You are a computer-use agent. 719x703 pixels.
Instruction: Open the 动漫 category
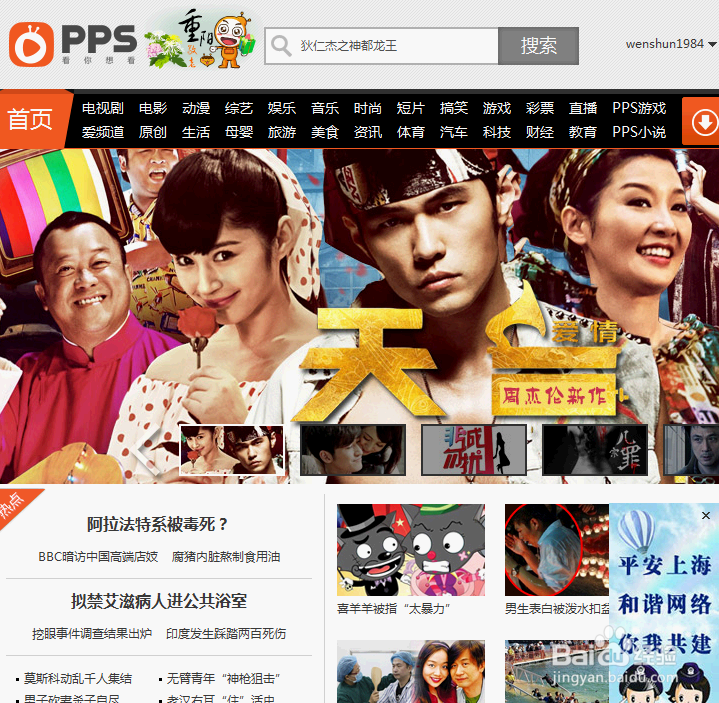pos(196,108)
